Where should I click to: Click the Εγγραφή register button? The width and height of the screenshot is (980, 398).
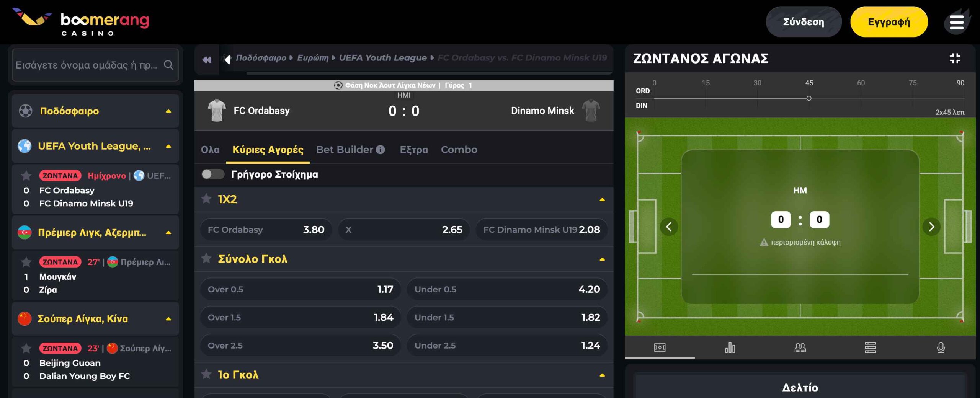[889, 22]
